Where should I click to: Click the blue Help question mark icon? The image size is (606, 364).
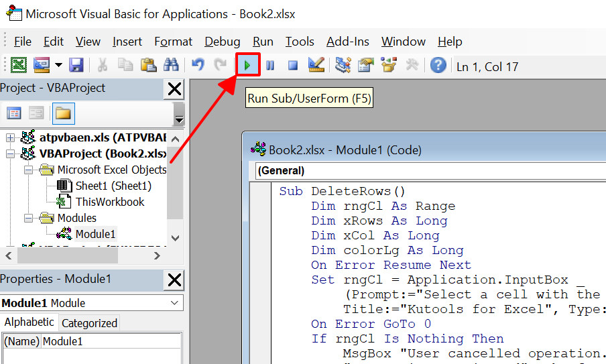click(x=438, y=65)
